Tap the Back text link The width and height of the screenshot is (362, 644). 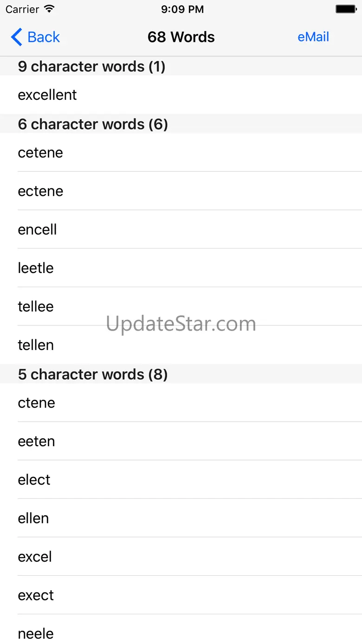[44, 37]
